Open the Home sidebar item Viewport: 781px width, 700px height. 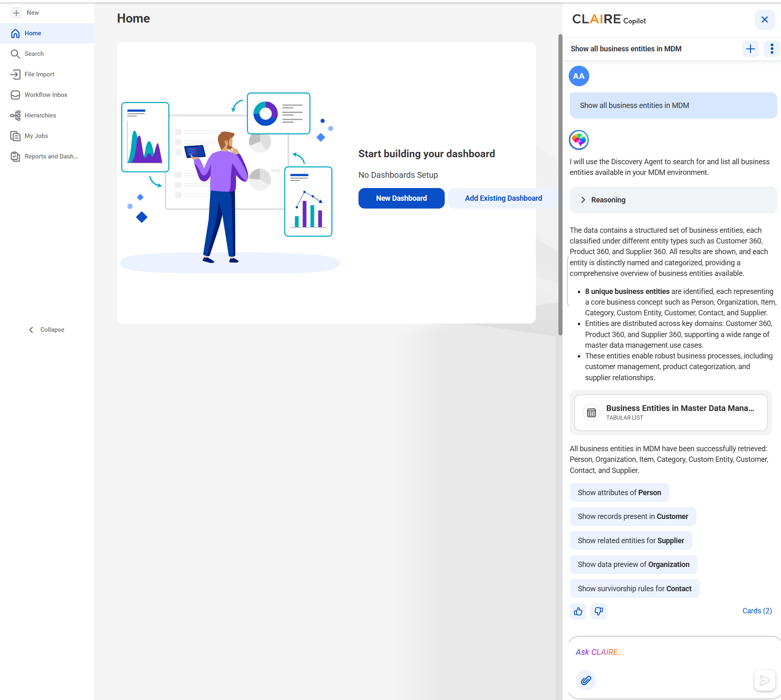pyautogui.click(x=47, y=33)
